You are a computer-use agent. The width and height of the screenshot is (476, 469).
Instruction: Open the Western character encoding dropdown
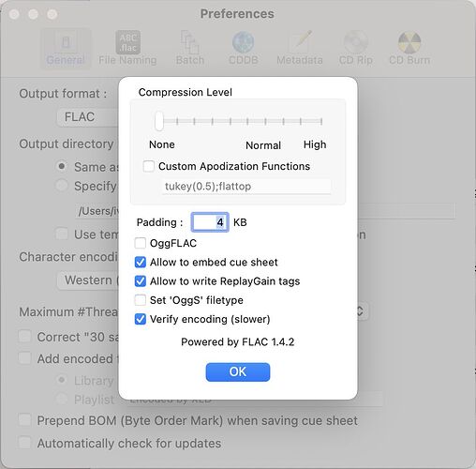tap(88, 280)
